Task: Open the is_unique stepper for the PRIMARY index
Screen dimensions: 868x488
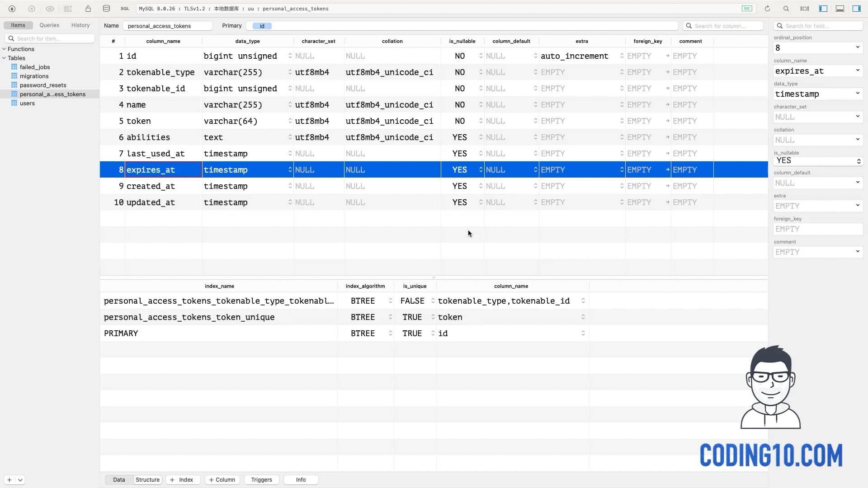Action: pos(433,333)
